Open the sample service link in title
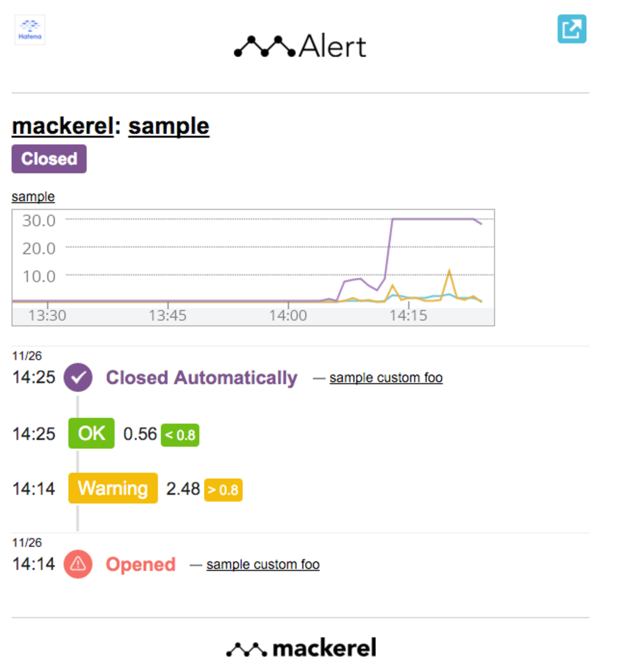 169,126
